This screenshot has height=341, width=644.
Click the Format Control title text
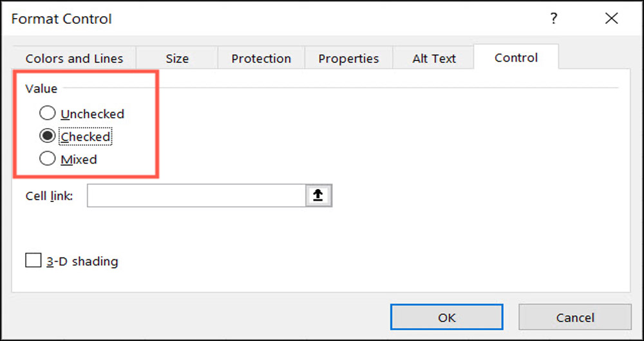[x=61, y=19]
